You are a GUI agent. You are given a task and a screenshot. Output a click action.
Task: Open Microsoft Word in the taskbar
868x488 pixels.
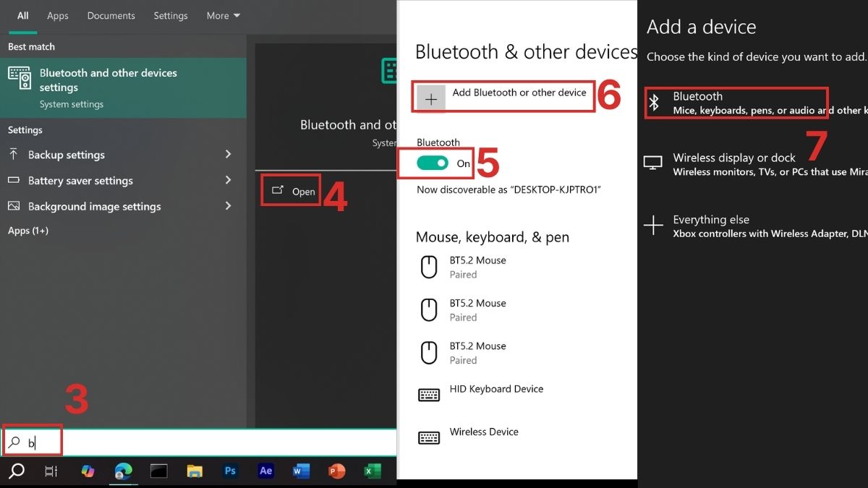(x=301, y=471)
